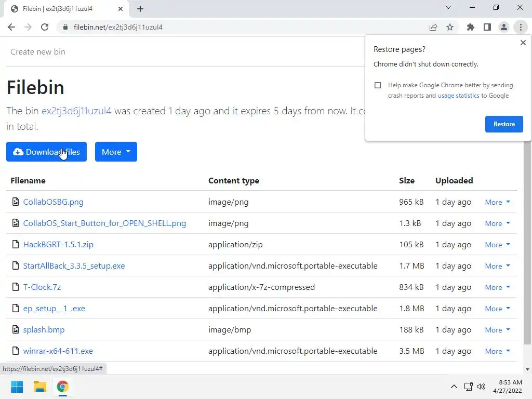This screenshot has width=532, height=399.
Task: Open the taskbar clock showing 8:53 AM
Action: pos(508,387)
